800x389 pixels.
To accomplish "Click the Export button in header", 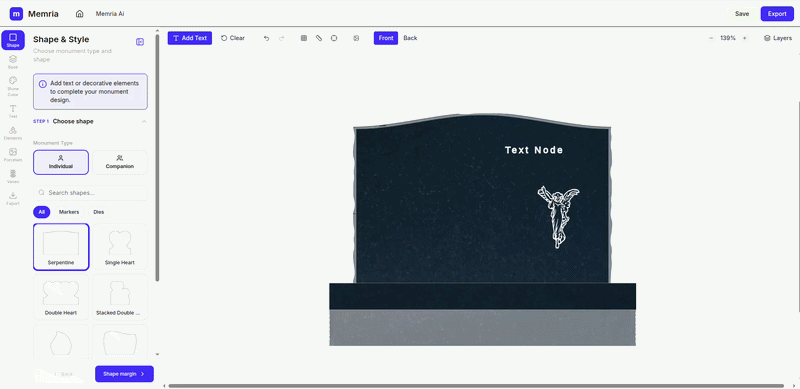I will (777, 14).
